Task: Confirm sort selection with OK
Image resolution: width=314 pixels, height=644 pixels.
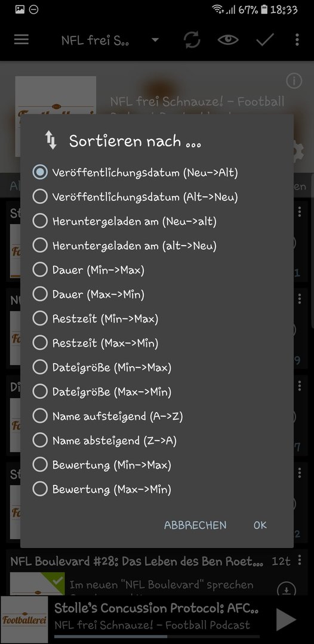Action: (x=260, y=525)
